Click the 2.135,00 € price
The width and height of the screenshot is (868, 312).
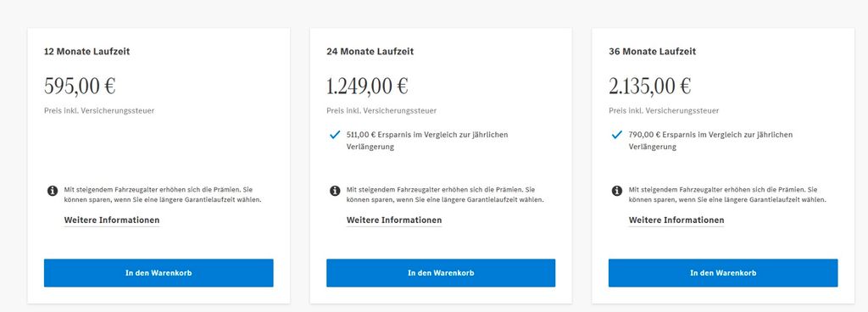click(650, 86)
